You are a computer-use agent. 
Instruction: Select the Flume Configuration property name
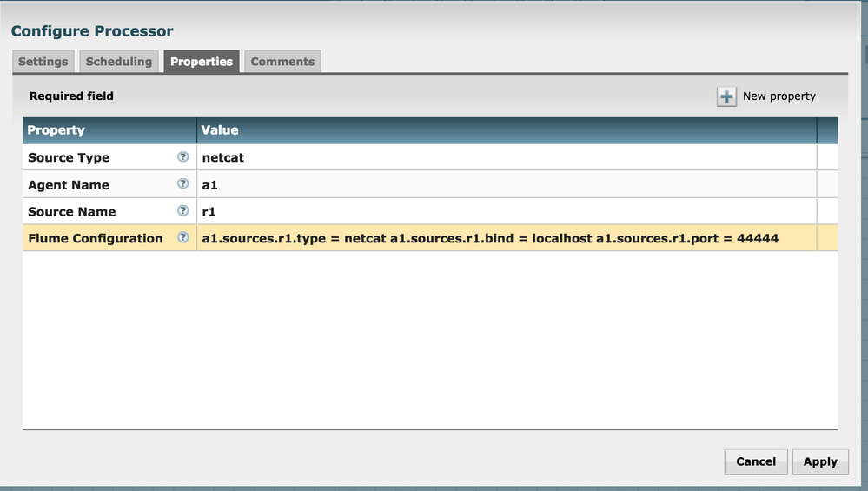coord(95,239)
